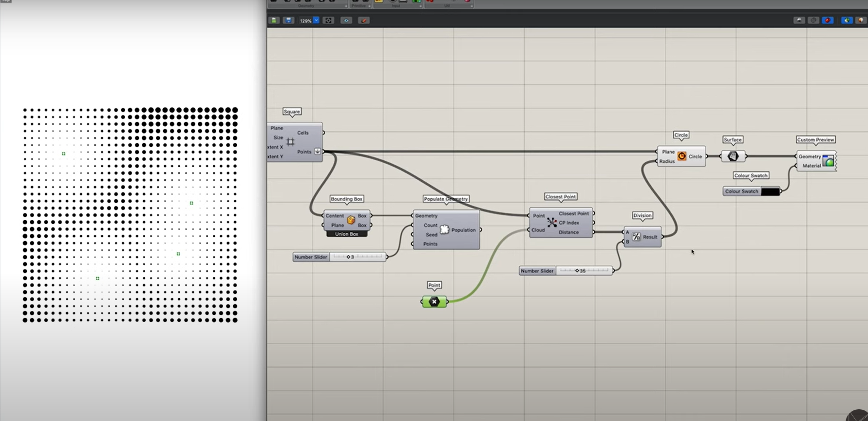868x421 pixels.
Task: Click the Bounding Box component's cube icon
Action: coord(351,220)
